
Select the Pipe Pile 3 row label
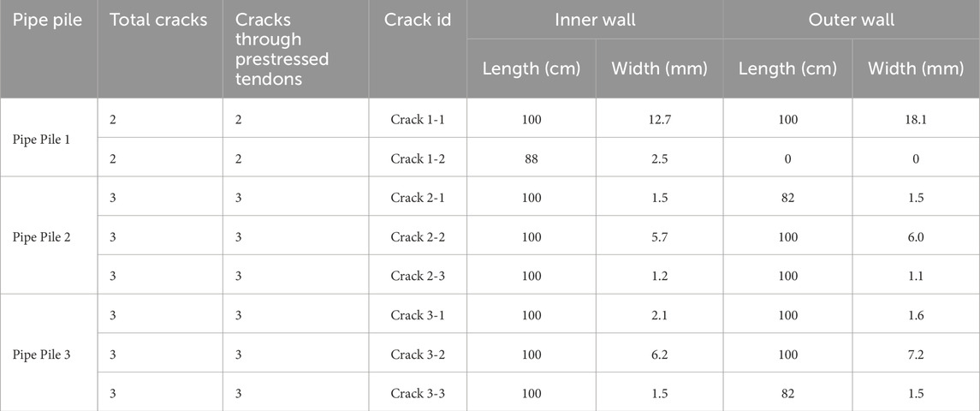click(x=48, y=354)
